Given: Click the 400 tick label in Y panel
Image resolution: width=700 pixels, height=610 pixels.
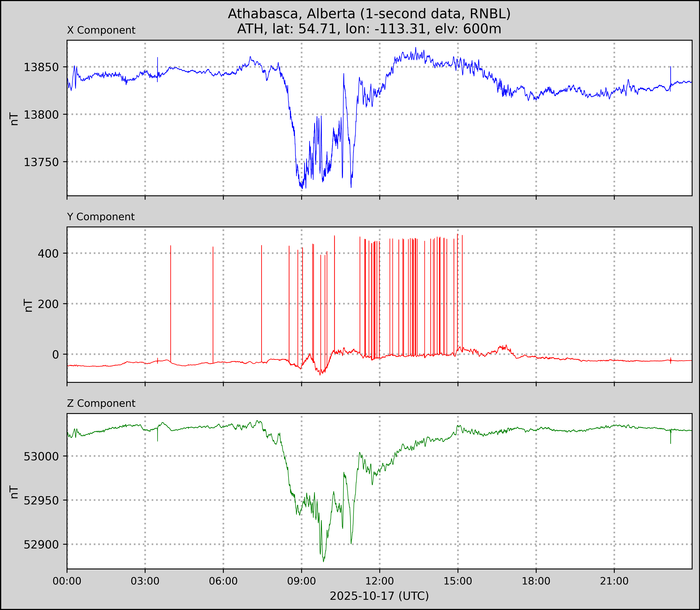Looking at the screenshot, I should pyautogui.click(x=48, y=254).
